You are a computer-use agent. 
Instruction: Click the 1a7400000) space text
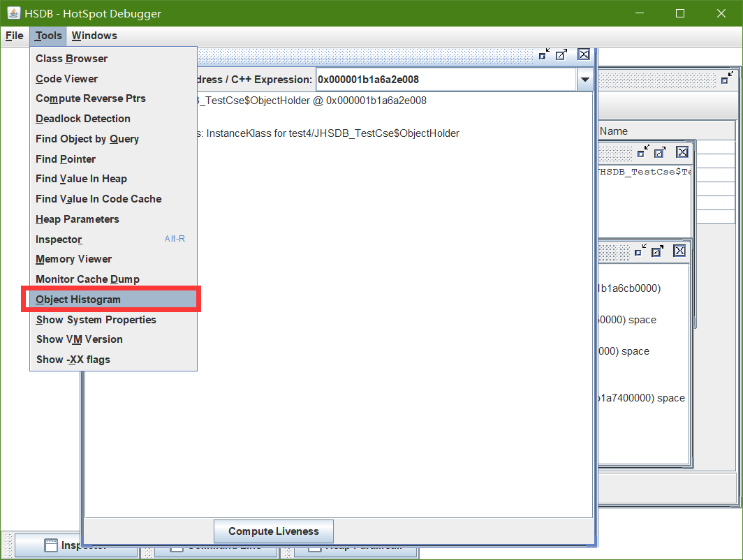click(x=642, y=398)
